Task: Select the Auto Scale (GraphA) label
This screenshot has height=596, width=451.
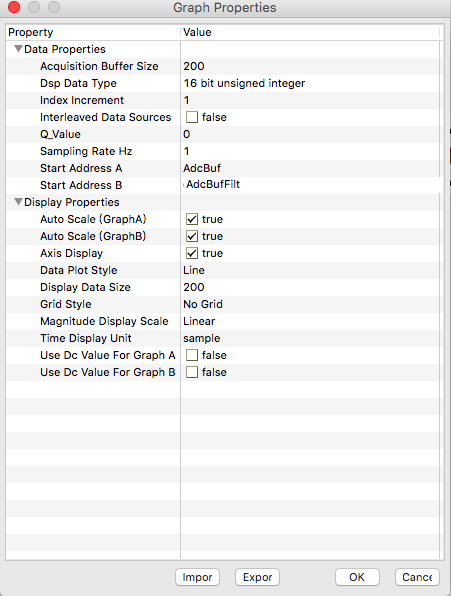Action: tap(93, 219)
